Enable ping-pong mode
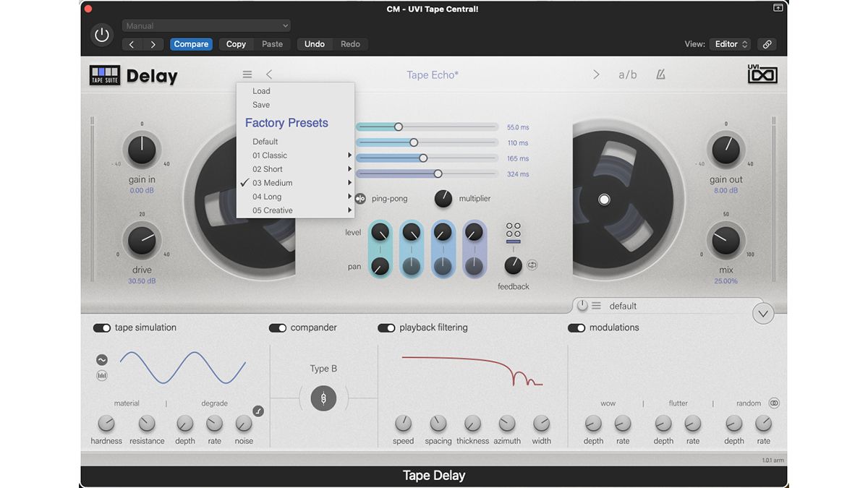 point(362,198)
